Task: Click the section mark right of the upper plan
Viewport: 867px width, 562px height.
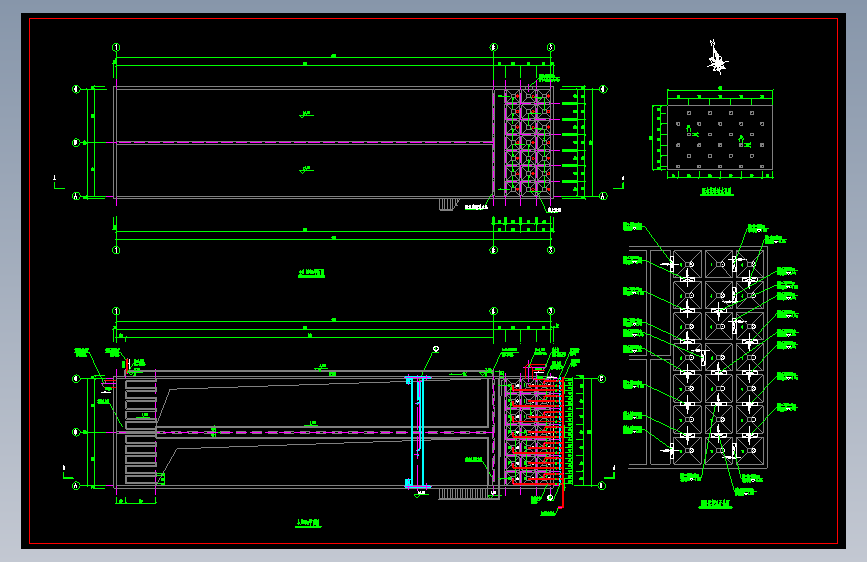Action: click(x=619, y=183)
